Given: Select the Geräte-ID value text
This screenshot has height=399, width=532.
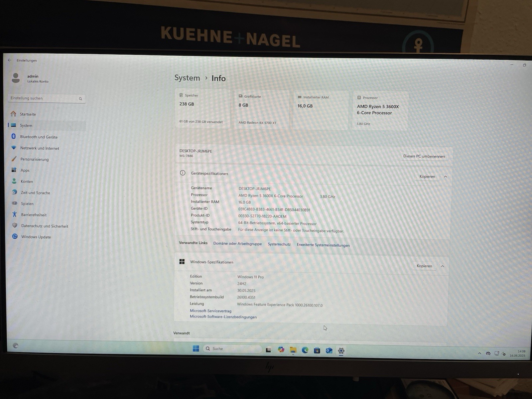Looking at the screenshot, I should 274,209.
